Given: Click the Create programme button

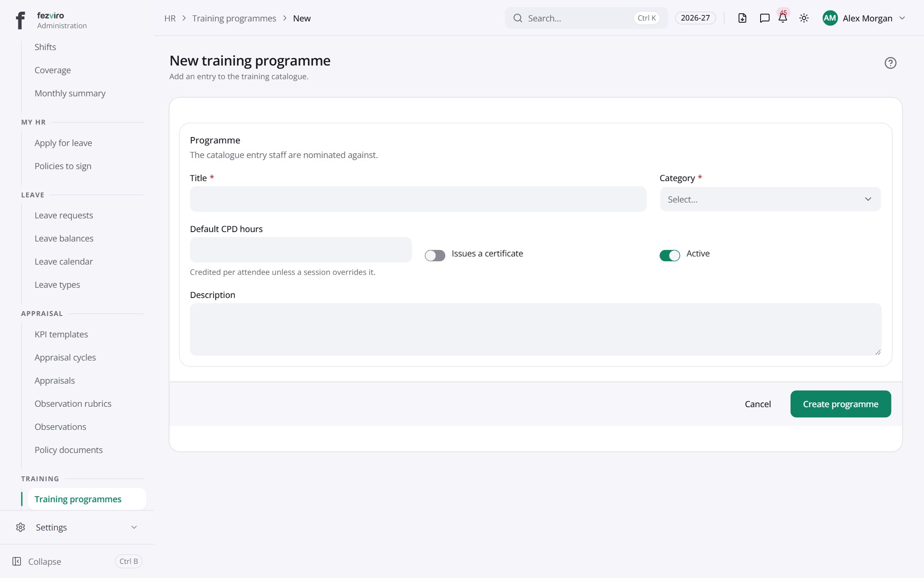Looking at the screenshot, I should pyautogui.click(x=840, y=404).
